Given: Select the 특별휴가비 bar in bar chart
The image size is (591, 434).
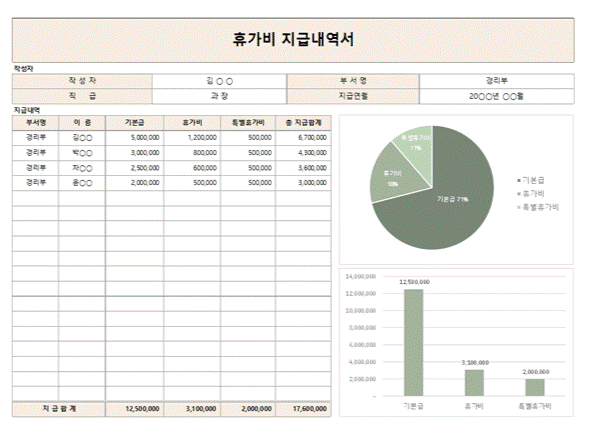Looking at the screenshot, I should pyautogui.click(x=535, y=388).
